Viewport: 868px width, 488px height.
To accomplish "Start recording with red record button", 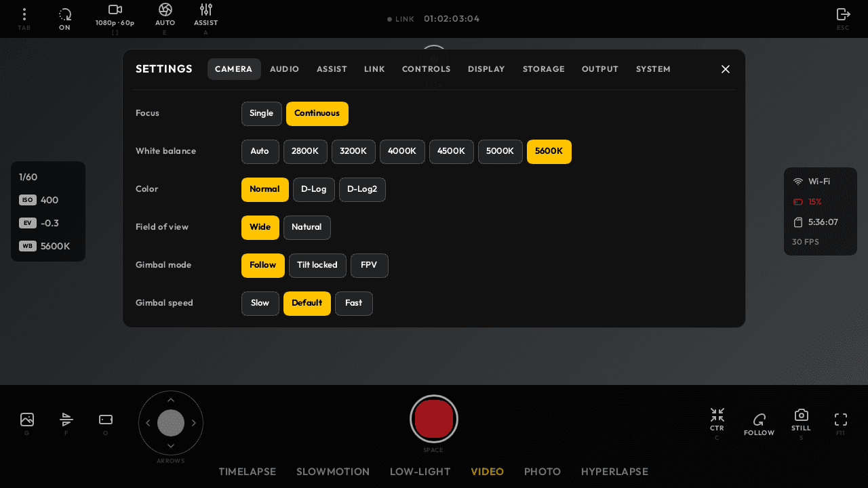I will tap(434, 419).
